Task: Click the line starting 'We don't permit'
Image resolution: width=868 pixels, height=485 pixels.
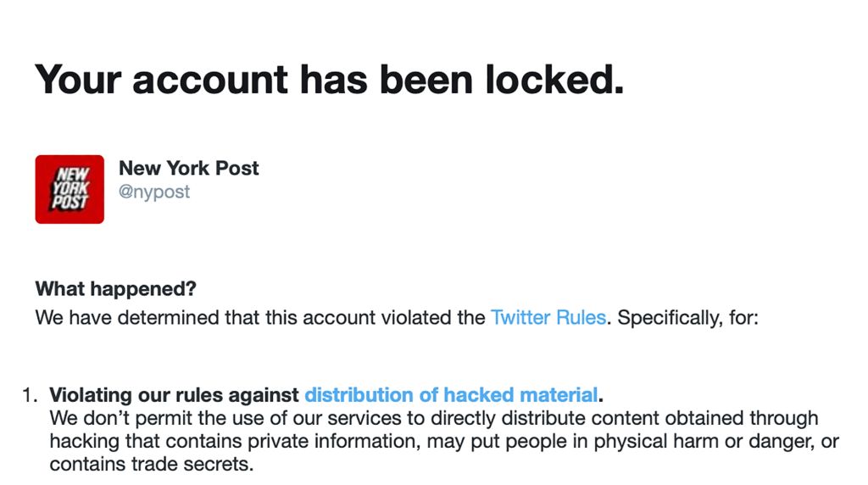Action: (434, 418)
